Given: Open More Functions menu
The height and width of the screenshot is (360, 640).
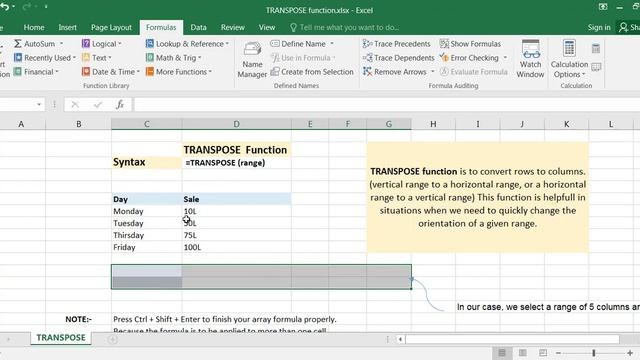Looking at the screenshot, I should click(x=179, y=71).
